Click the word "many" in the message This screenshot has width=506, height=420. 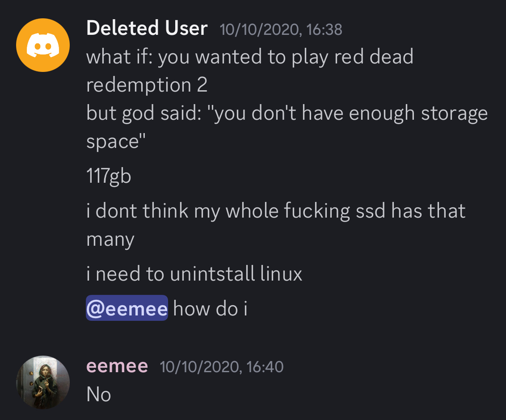(x=110, y=240)
